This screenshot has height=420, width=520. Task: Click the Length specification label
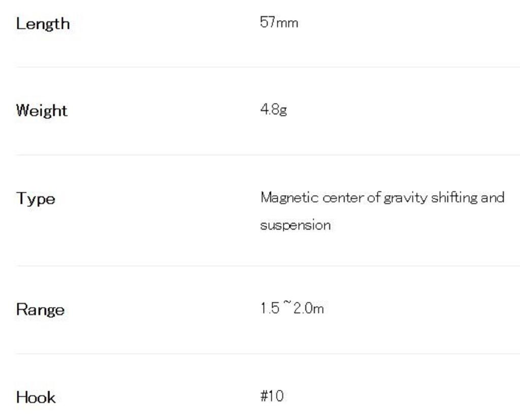[x=43, y=23]
